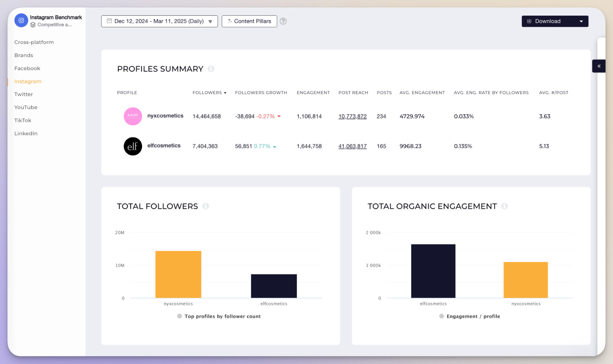
Task: Click the 0.77% growth indicator
Action: pyautogui.click(x=265, y=146)
